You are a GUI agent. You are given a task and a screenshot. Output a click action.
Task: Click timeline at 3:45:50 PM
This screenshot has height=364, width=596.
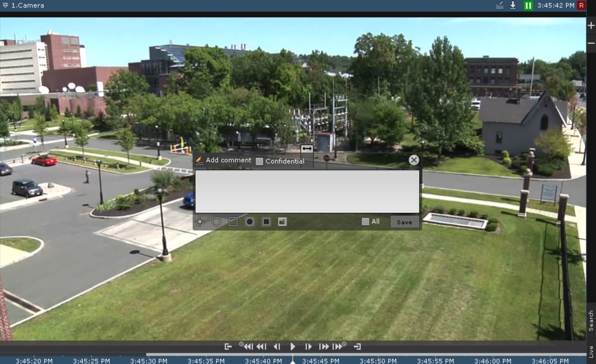click(x=378, y=361)
